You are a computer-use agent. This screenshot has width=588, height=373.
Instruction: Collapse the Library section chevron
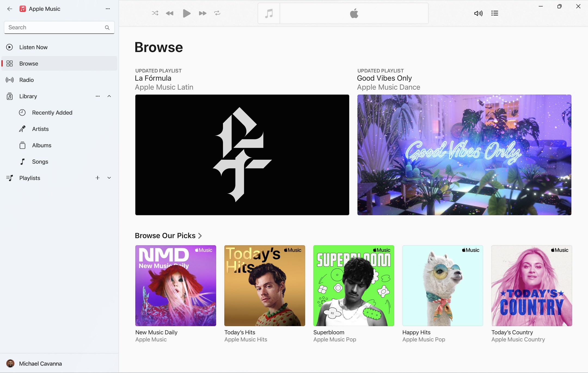coord(109,96)
